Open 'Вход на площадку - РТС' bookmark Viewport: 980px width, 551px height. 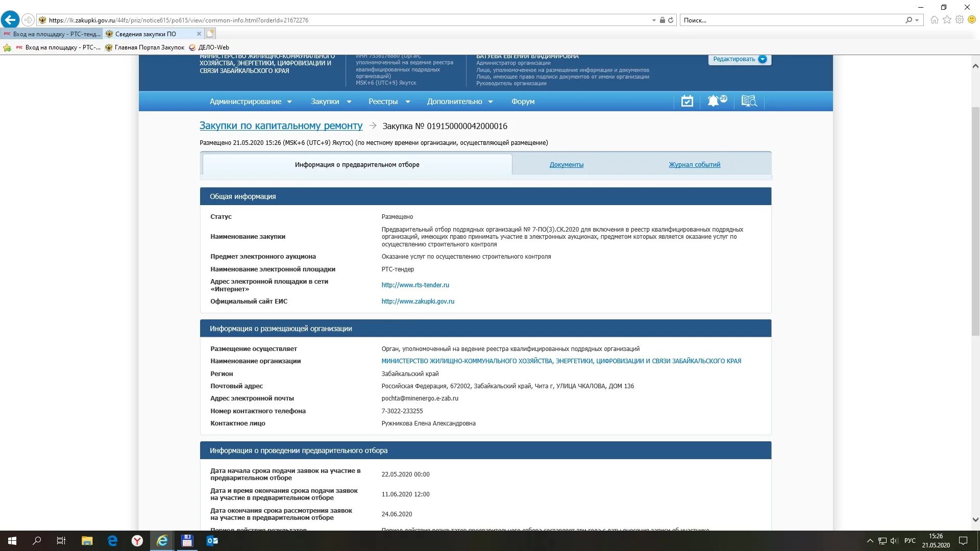click(58, 47)
